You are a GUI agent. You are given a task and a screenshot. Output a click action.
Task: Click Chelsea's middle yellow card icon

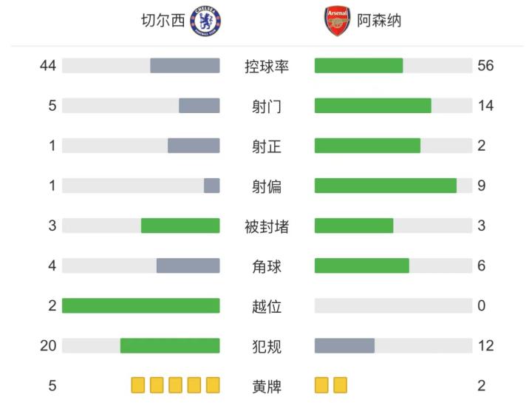pyautogui.click(x=176, y=385)
